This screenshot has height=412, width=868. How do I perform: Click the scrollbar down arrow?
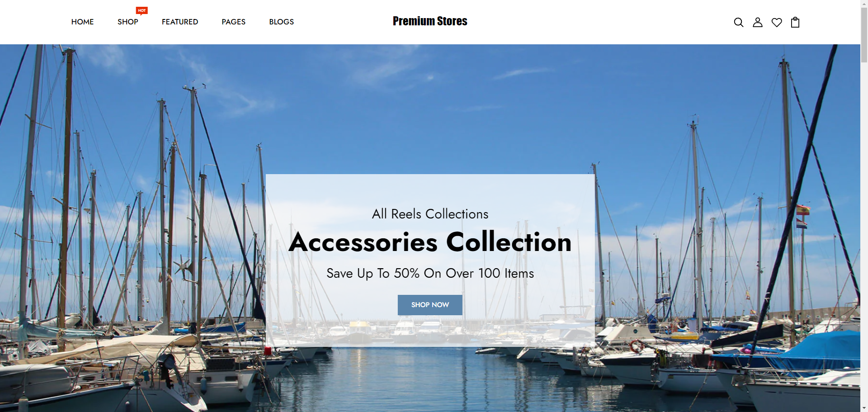[864, 408]
